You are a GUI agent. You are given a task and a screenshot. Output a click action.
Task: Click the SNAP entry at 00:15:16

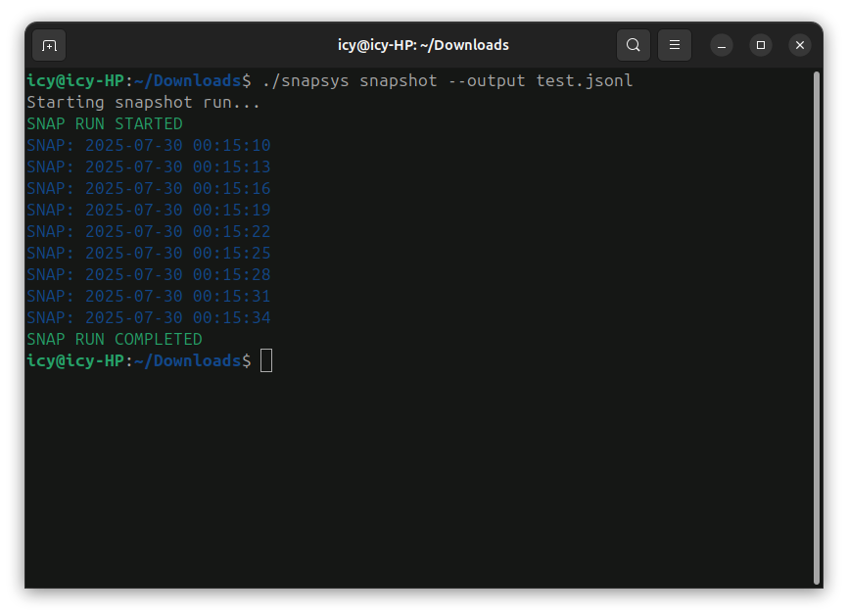click(148, 188)
